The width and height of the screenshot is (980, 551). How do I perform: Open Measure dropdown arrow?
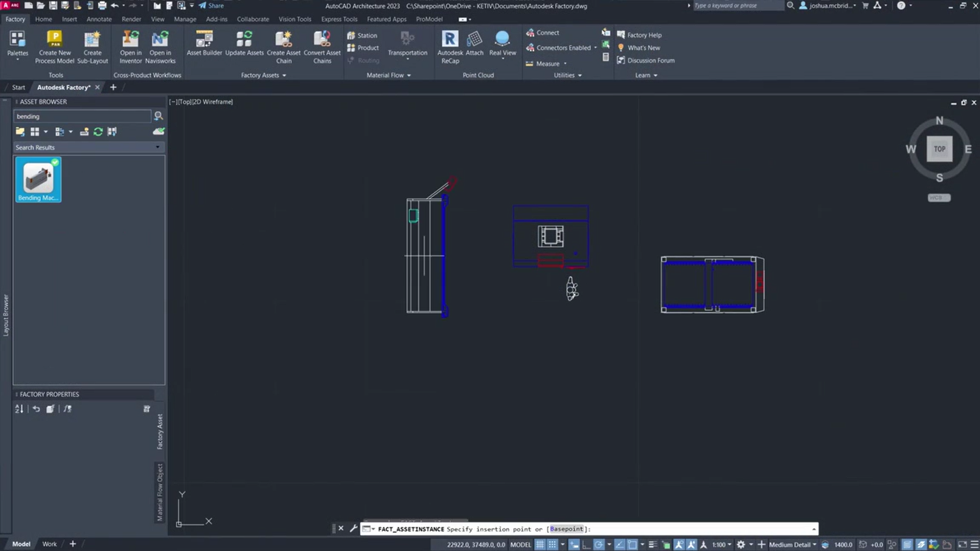[x=565, y=64]
